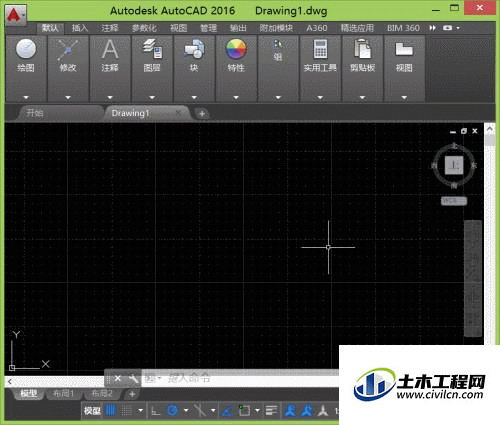Close the Drawing1 file tab

click(x=179, y=113)
